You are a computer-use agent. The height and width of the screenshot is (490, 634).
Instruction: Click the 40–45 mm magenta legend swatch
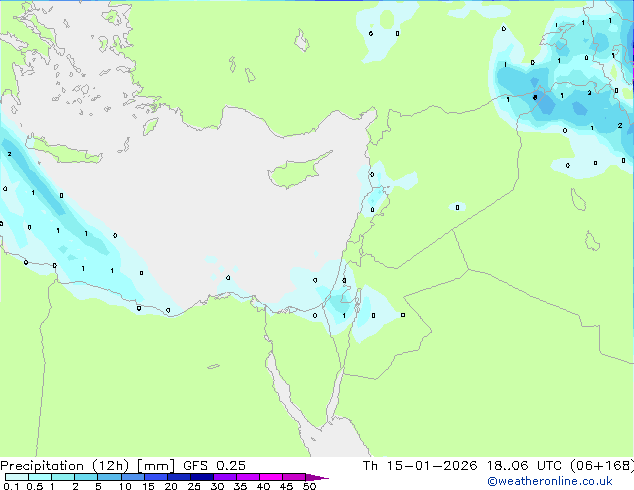pos(271,477)
